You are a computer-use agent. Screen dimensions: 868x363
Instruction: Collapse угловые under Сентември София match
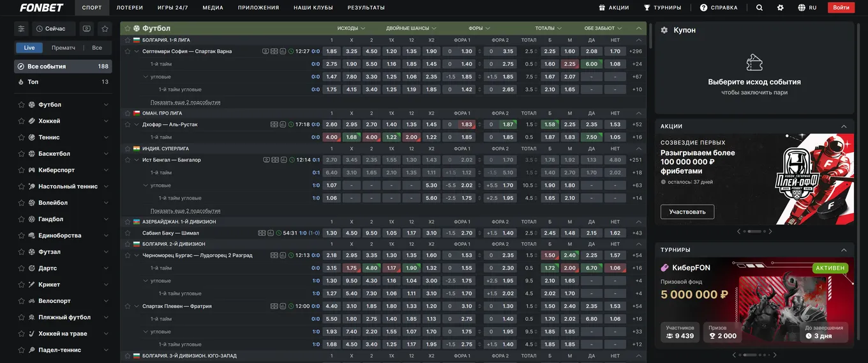click(x=146, y=77)
